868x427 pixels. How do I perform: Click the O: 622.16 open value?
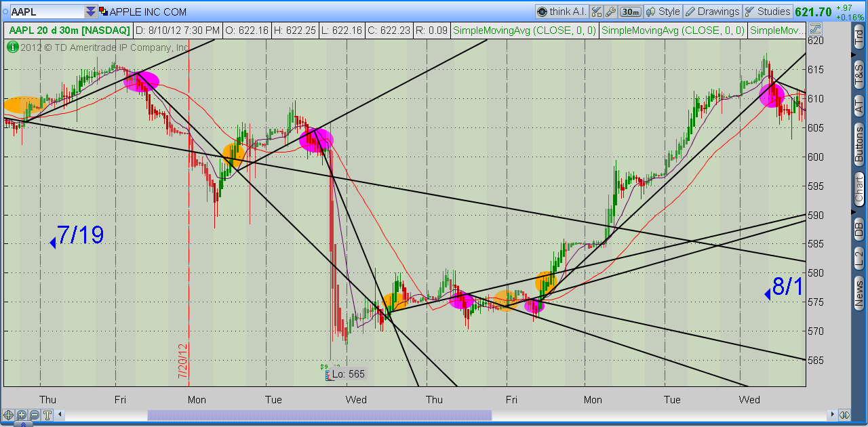pos(246,30)
